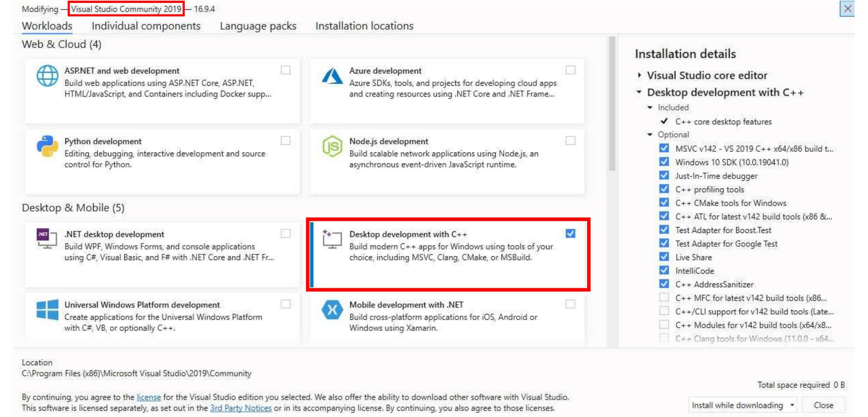Click the Azure development triangle icon
The image size is (868, 417).
(332, 76)
